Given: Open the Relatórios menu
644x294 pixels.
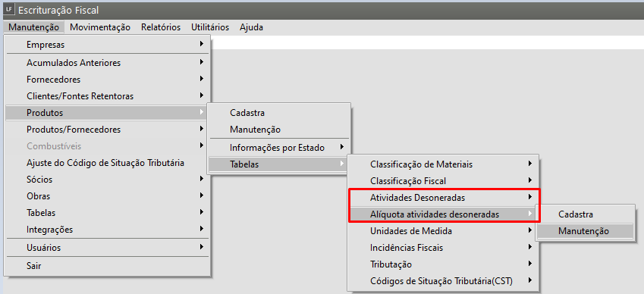Looking at the screenshot, I should tap(161, 27).
